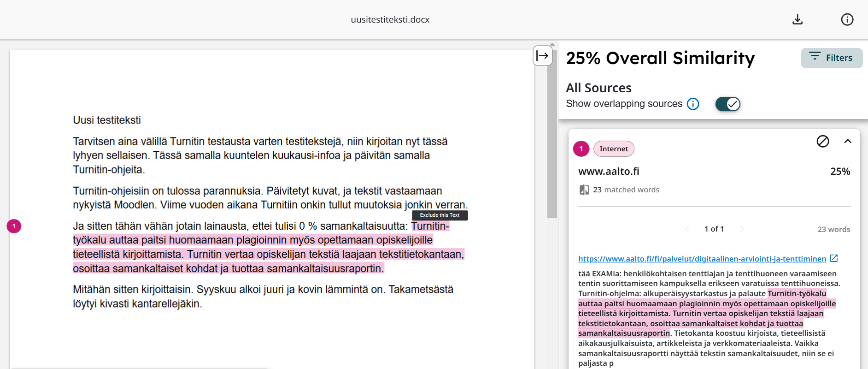Open source link in new tab icon
The width and height of the screenshot is (868, 369).
tap(833, 258)
